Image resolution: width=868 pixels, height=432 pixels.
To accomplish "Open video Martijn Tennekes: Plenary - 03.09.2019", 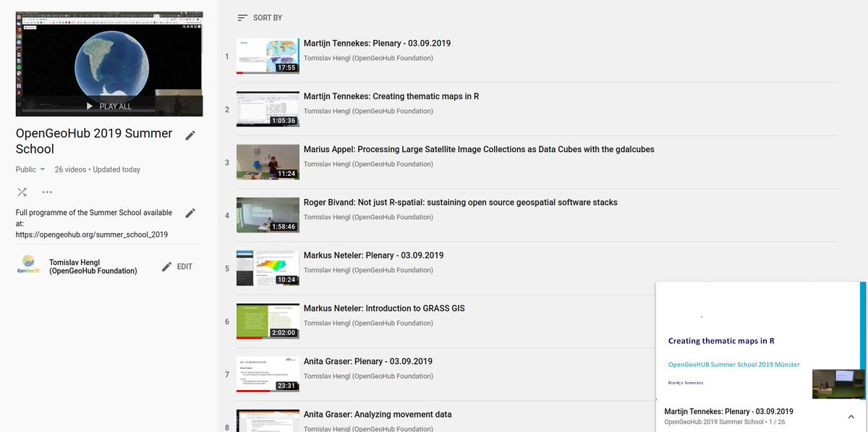I will [x=377, y=43].
